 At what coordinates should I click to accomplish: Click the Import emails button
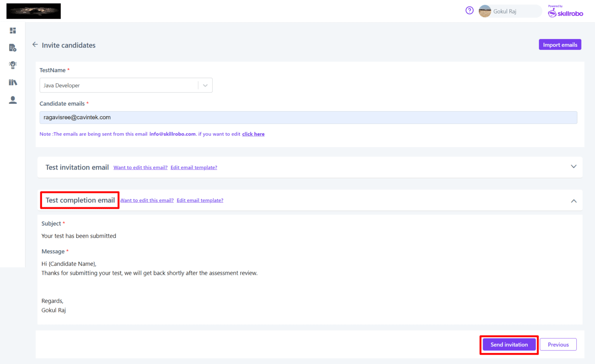coord(560,45)
